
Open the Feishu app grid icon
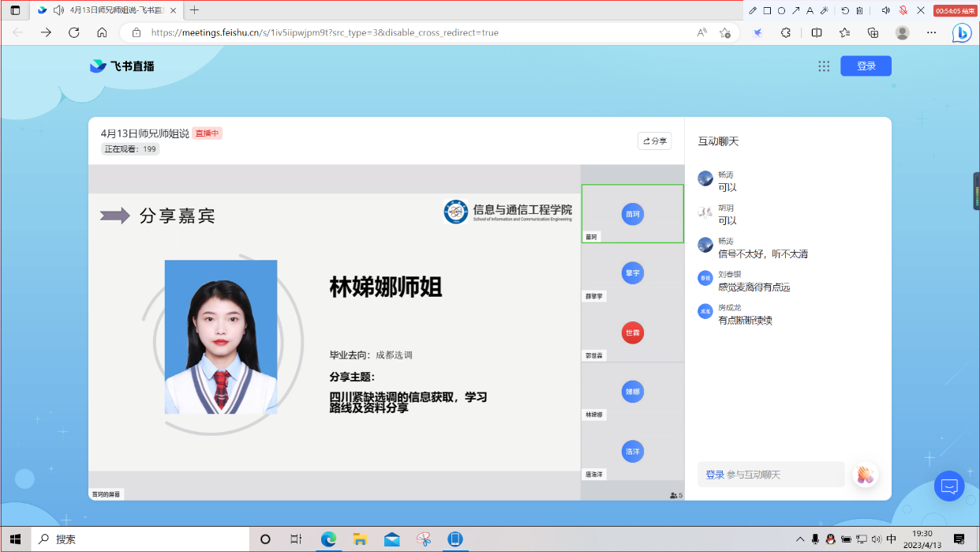(x=824, y=66)
